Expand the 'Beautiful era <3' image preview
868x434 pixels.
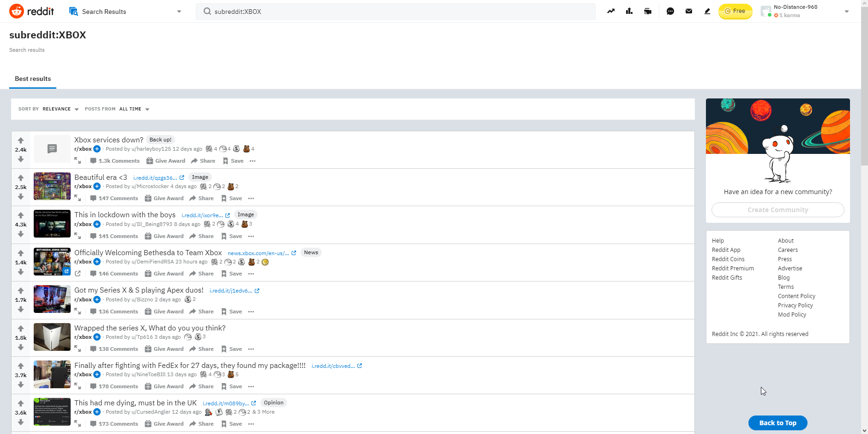[78, 198]
